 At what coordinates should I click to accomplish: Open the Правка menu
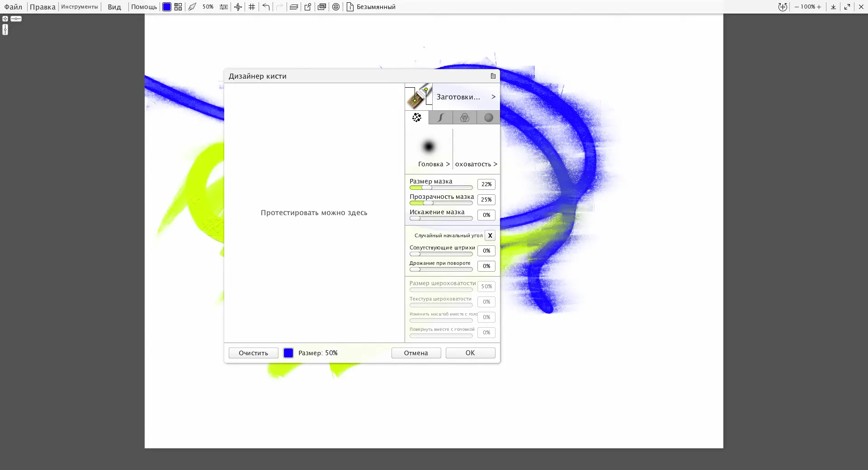pyautogui.click(x=42, y=7)
